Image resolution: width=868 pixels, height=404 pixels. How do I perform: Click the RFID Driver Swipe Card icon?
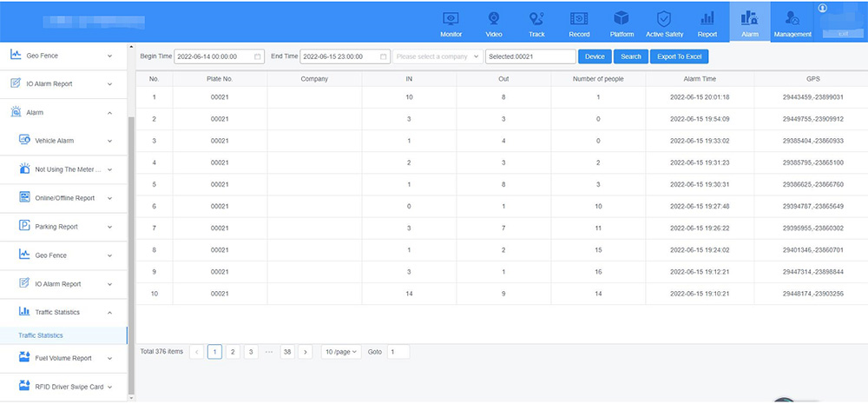click(x=24, y=387)
